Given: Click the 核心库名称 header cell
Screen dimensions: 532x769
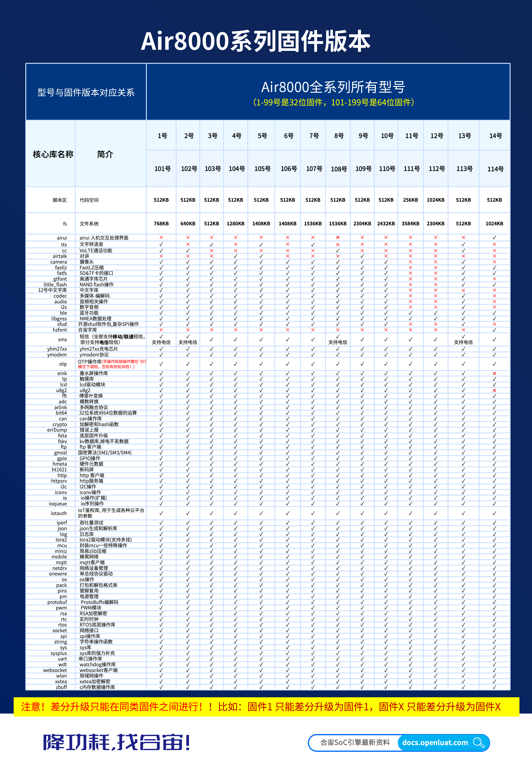Looking at the screenshot, I should (x=53, y=154).
